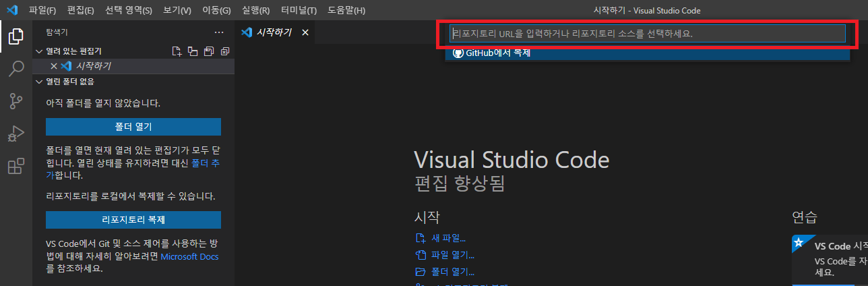
Task: Open the 파일(F) menu
Action: pos(42,10)
